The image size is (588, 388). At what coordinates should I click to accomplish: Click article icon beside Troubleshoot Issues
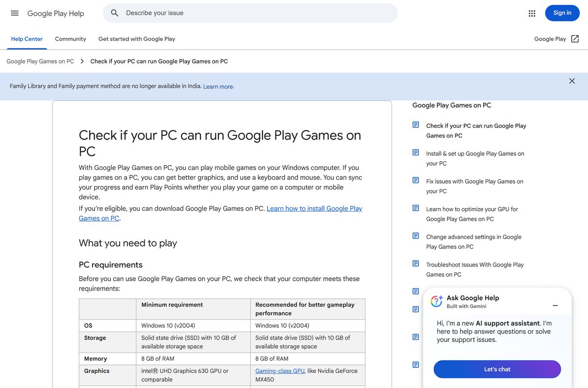pyautogui.click(x=416, y=264)
